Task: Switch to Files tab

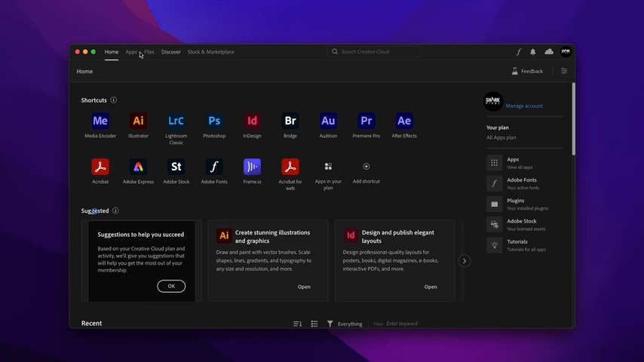Action: (149, 52)
